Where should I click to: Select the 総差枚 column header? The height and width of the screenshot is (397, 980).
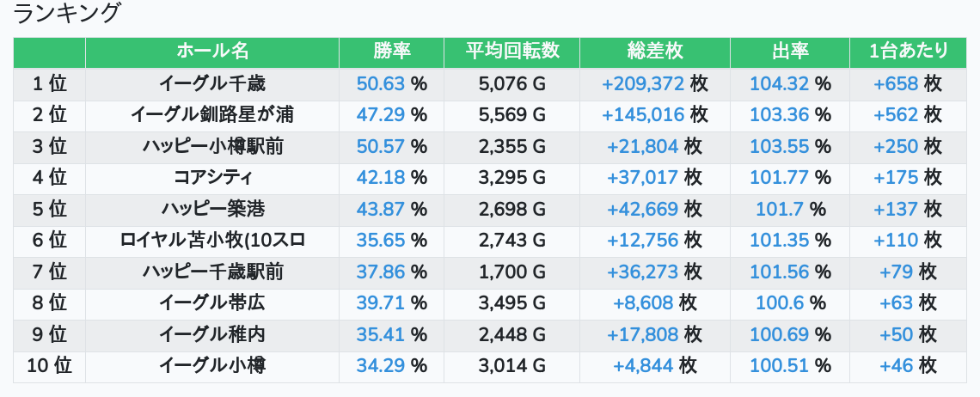click(655, 52)
